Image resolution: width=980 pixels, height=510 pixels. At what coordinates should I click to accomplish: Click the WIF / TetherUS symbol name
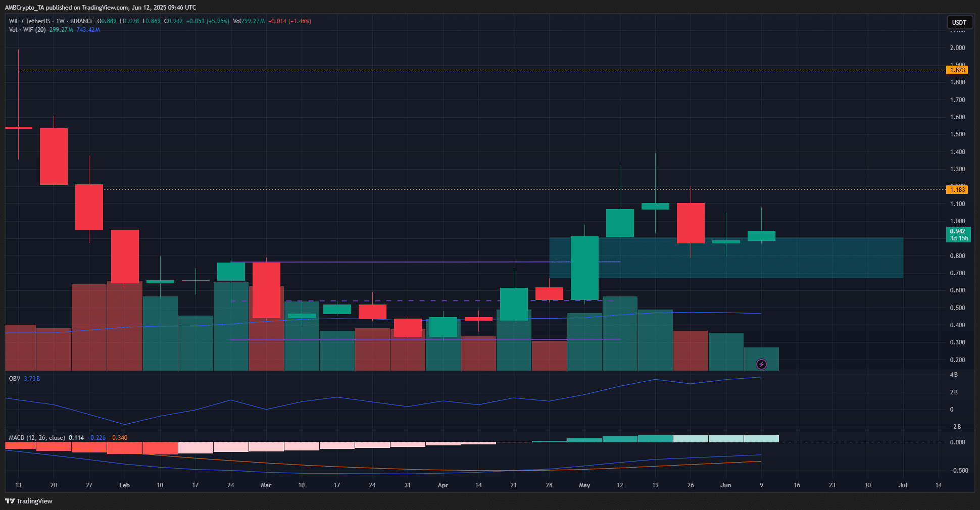point(30,21)
